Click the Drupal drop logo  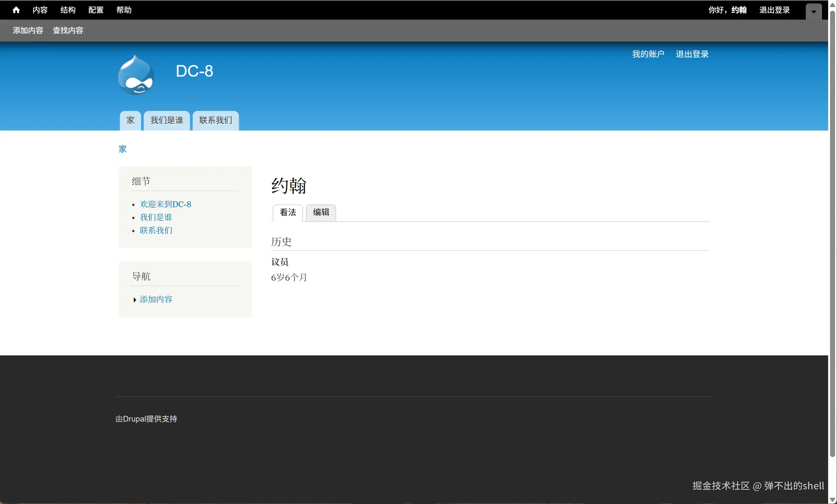[x=136, y=75]
